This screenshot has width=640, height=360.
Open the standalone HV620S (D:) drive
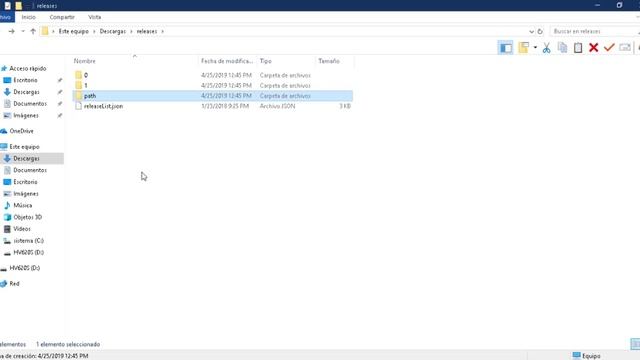pyautogui.click(x=24, y=268)
